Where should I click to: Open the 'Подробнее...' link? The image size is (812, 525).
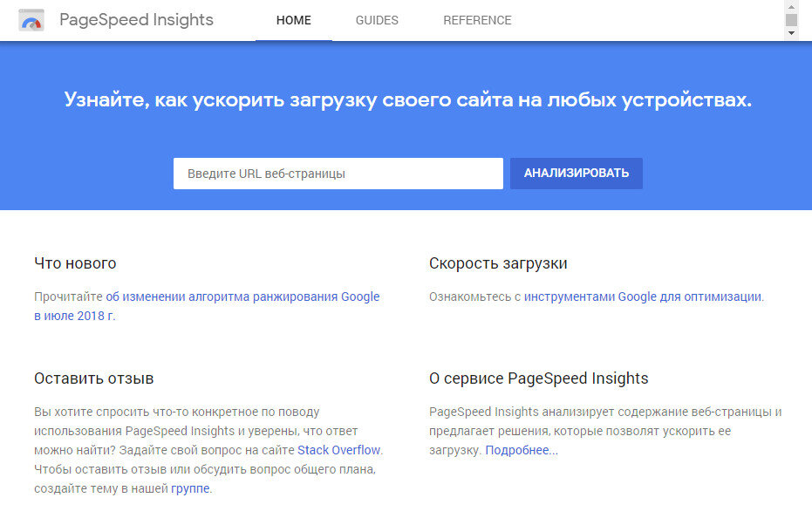coord(522,450)
